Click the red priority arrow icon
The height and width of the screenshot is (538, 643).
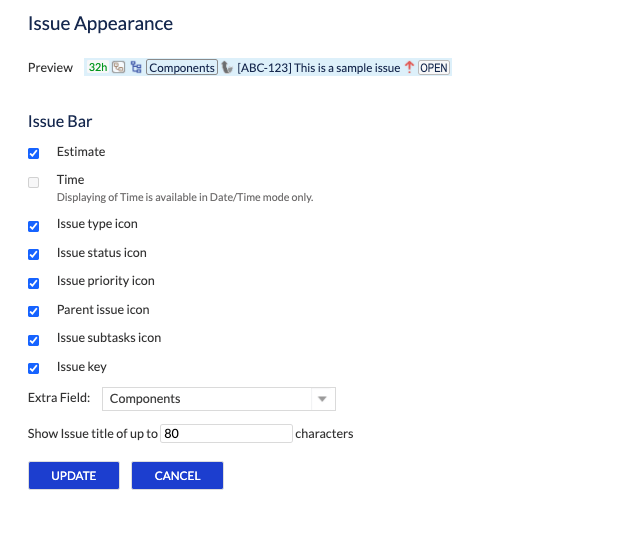pos(409,68)
